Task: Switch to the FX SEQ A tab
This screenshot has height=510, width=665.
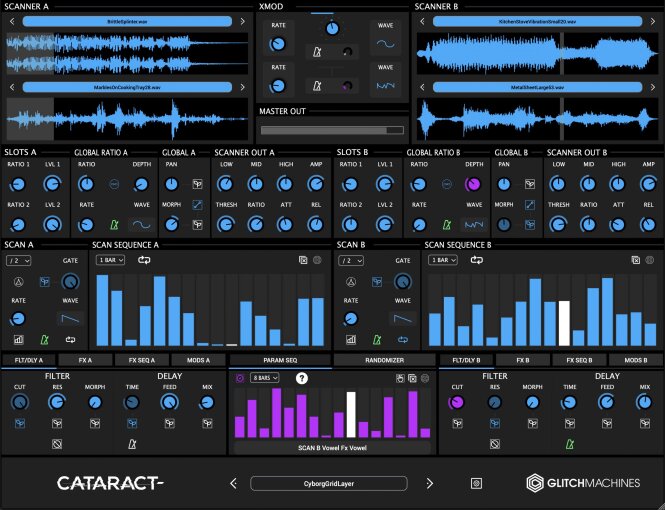Action: 142,360
